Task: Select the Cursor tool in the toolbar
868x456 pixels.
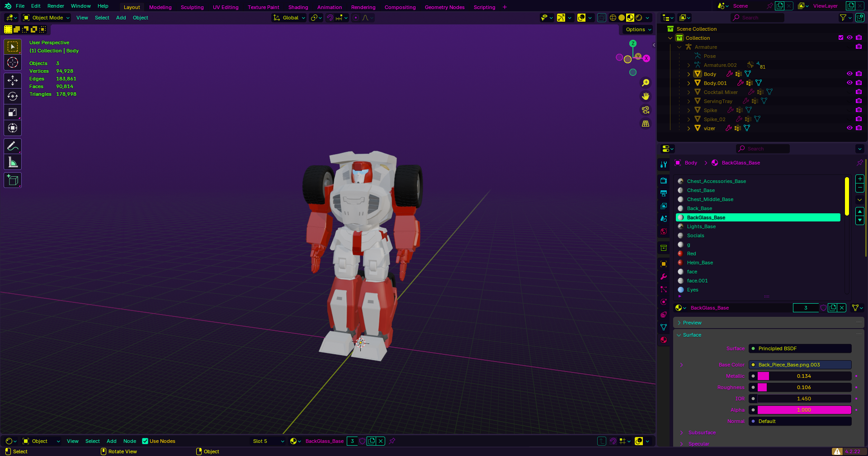Action: pos(13,62)
